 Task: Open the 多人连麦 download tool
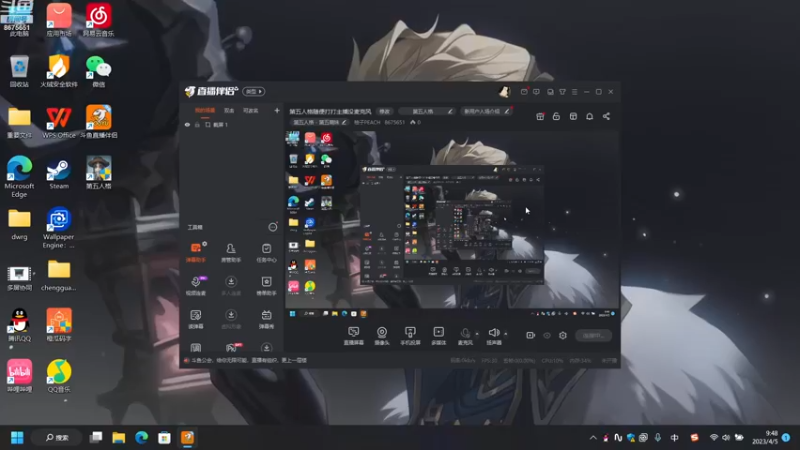[231, 286]
